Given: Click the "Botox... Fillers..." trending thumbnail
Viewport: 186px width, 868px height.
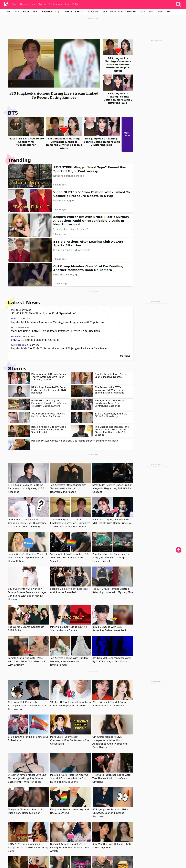Looking at the screenshot, I should click(x=30, y=201).
